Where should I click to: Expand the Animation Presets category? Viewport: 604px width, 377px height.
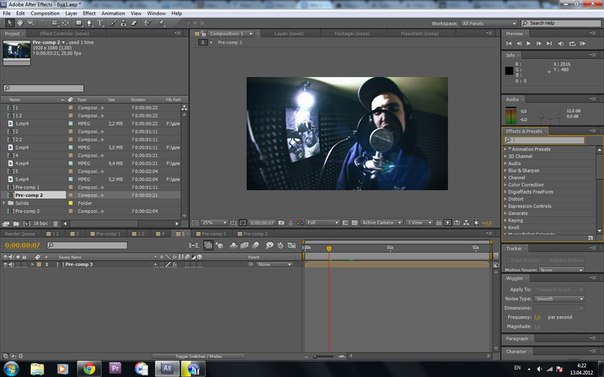506,149
